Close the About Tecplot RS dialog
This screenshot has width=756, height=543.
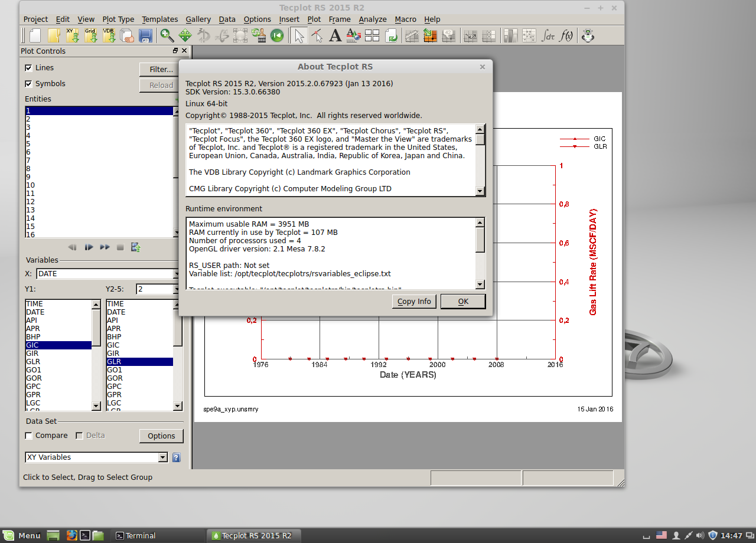(x=483, y=67)
